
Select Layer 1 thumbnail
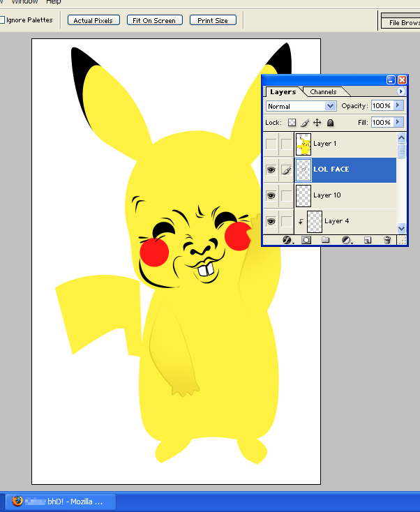coord(303,144)
